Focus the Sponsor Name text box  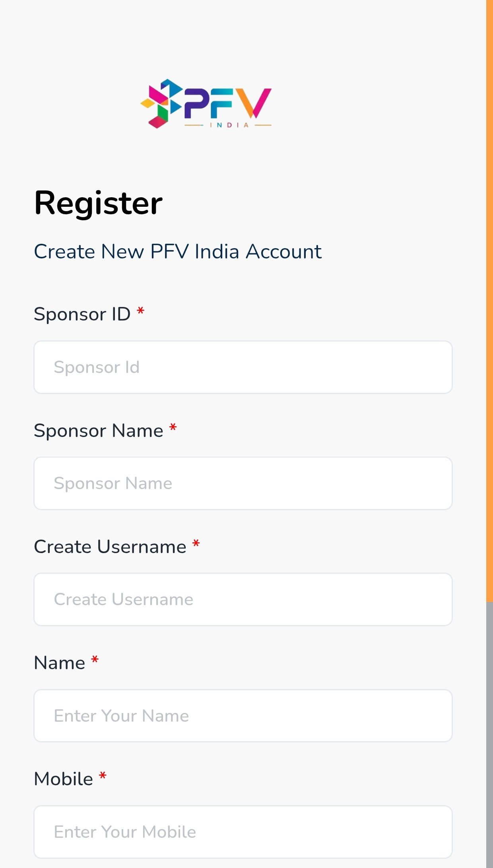click(x=243, y=483)
